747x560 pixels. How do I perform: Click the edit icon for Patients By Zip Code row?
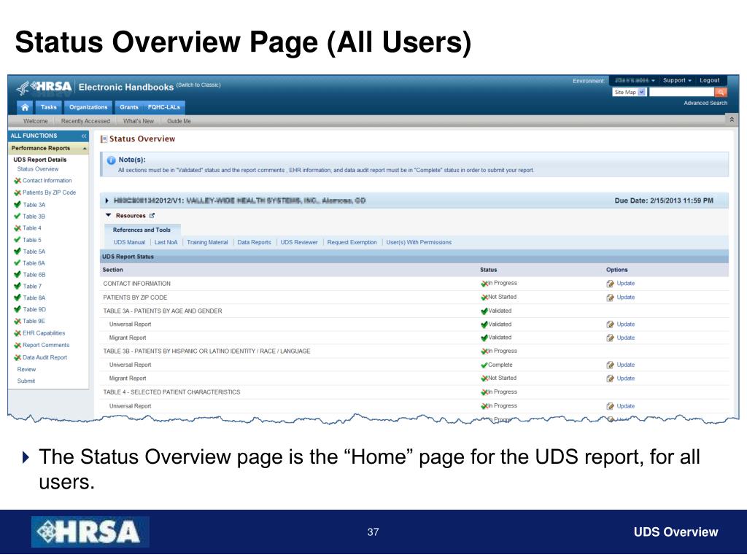click(610, 297)
